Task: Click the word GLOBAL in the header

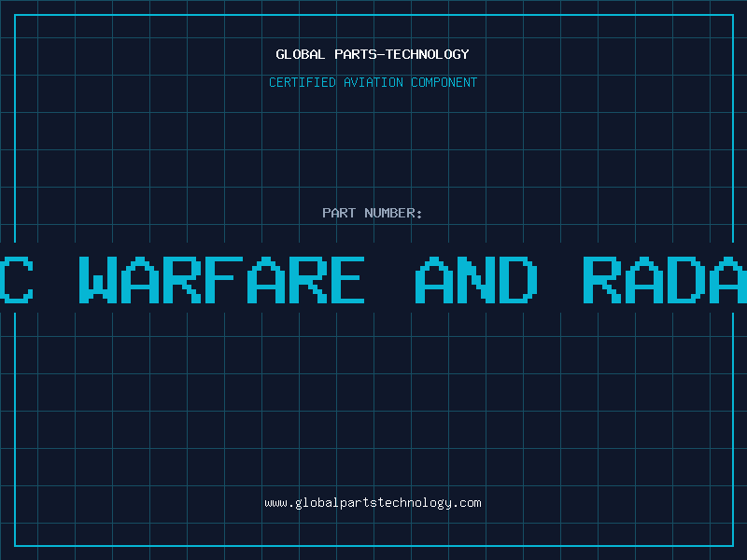Action: (298, 54)
